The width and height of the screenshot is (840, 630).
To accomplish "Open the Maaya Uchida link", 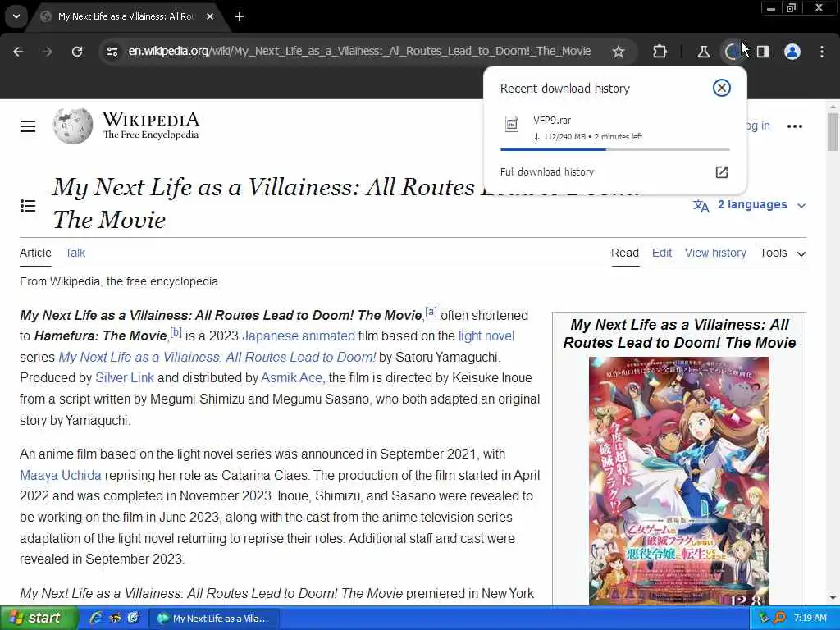I will (61, 475).
